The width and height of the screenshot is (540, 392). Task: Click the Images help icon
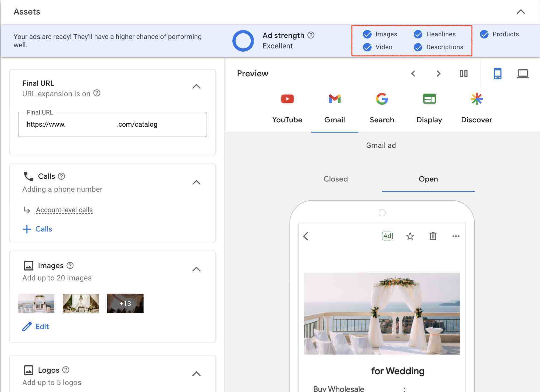pos(70,266)
